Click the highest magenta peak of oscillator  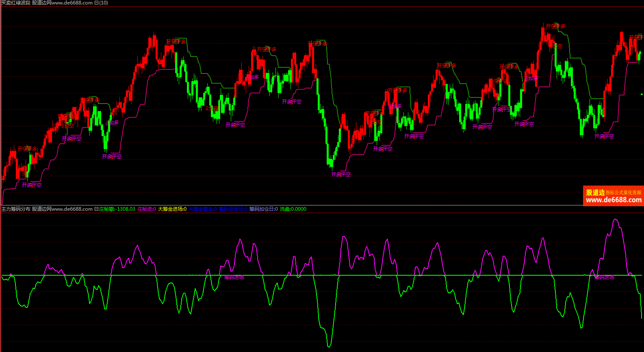point(616,220)
